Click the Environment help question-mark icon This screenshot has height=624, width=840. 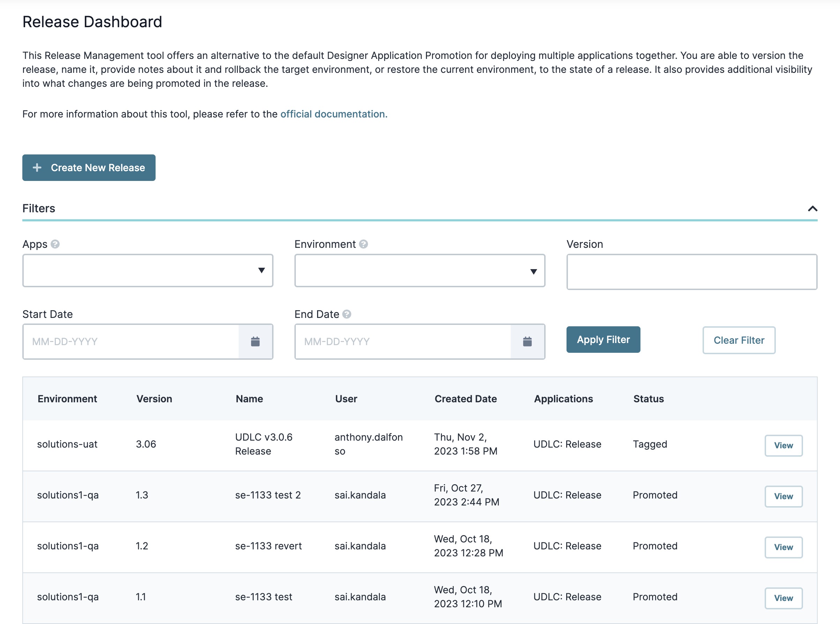[x=363, y=244]
